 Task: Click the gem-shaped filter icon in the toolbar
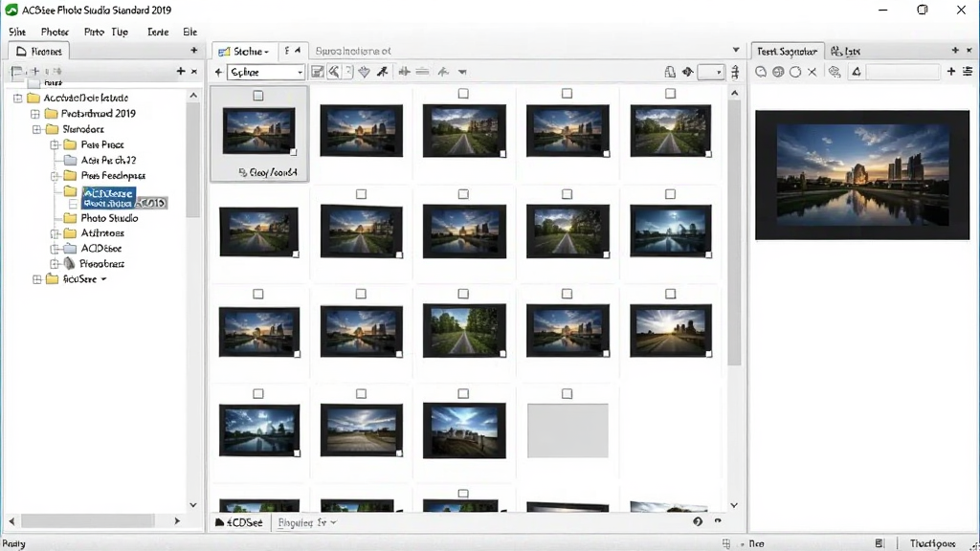pyautogui.click(x=365, y=72)
